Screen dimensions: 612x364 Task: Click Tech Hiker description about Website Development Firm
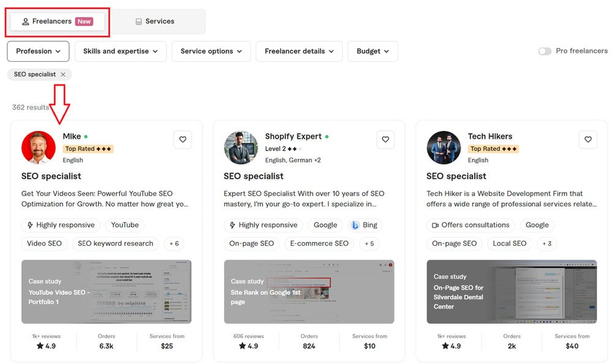511,199
